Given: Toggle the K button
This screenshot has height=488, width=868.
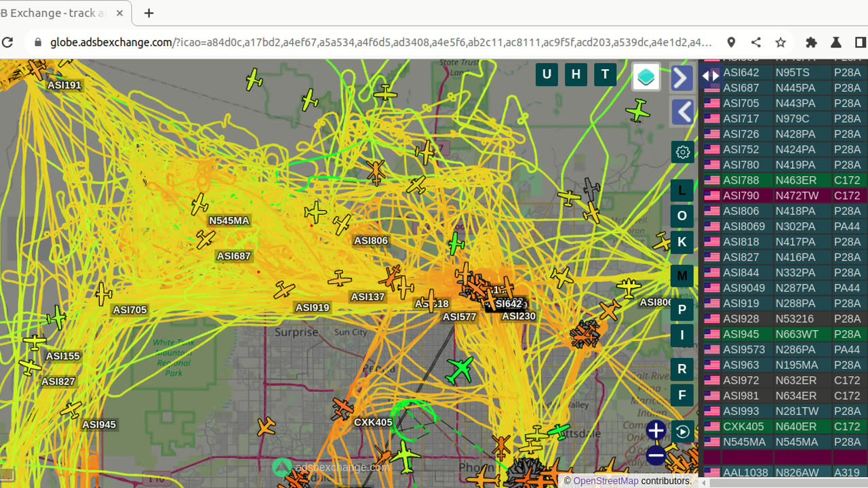Looking at the screenshot, I should [x=682, y=242].
